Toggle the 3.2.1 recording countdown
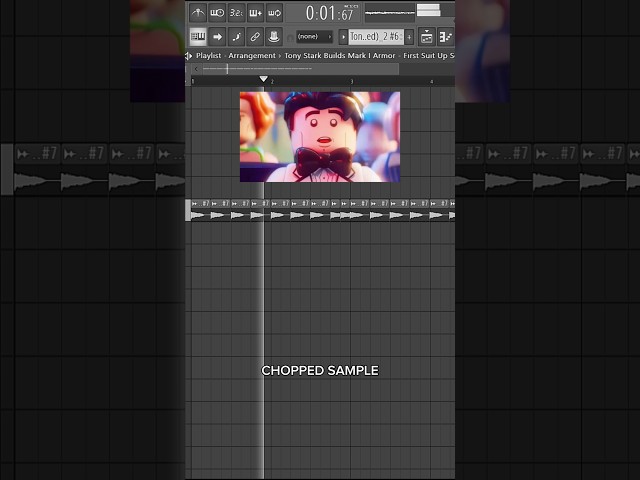Viewport: 640px width, 480px height. coord(236,13)
